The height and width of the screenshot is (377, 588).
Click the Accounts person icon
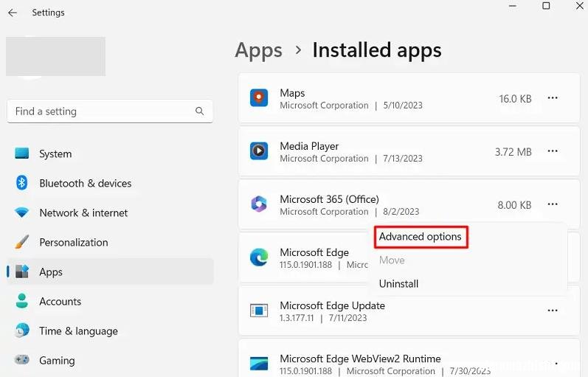click(21, 301)
